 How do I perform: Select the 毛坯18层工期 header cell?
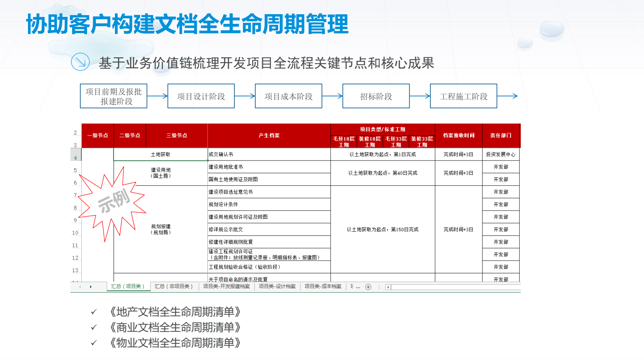click(344, 142)
